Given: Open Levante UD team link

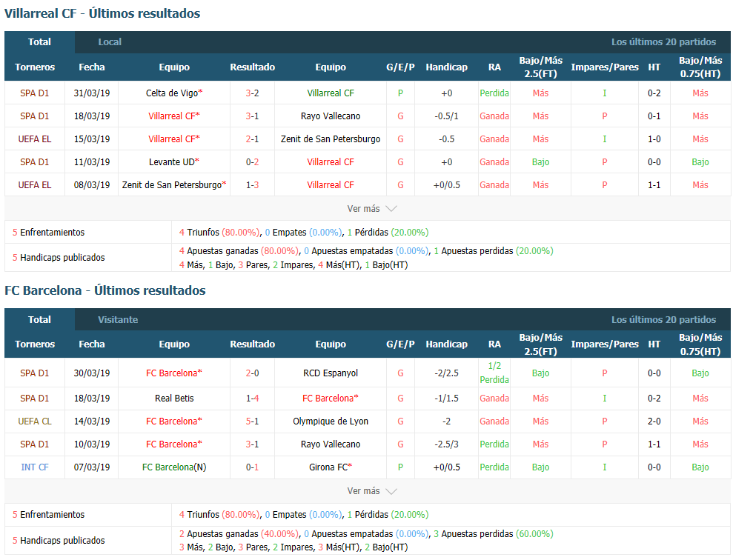Looking at the screenshot, I should tap(174, 162).
